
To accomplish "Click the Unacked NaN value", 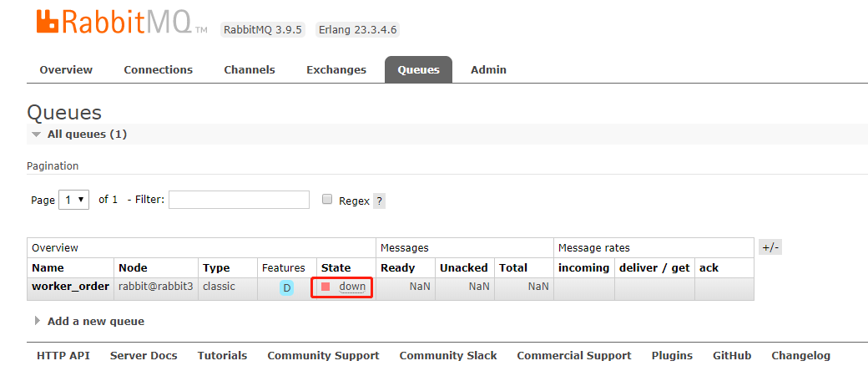I will [x=479, y=287].
